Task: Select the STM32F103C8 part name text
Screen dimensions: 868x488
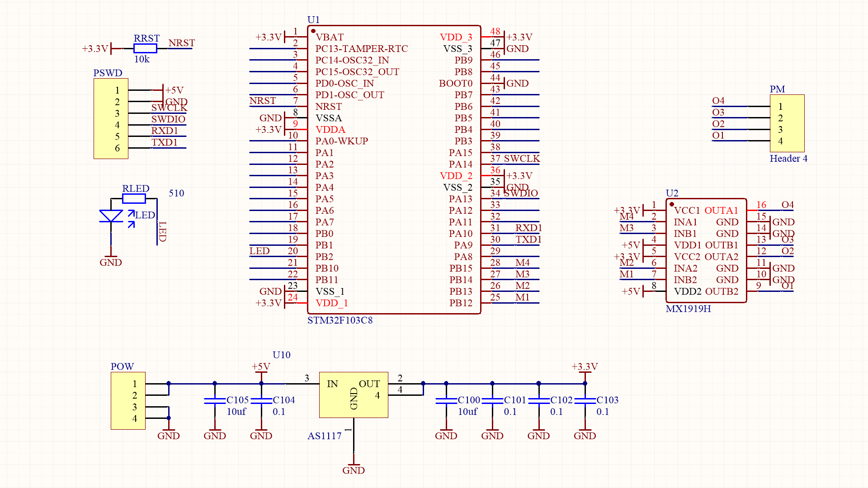Action: tap(340, 320)
